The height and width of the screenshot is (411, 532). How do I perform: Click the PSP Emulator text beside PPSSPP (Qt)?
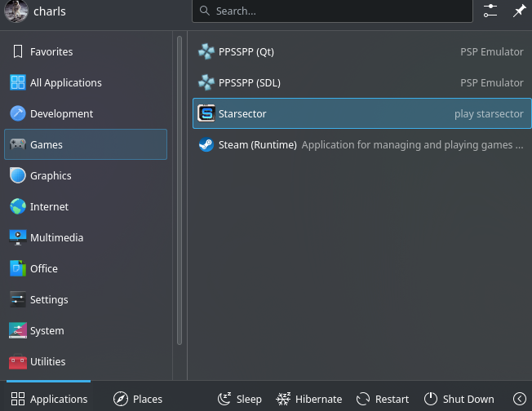point(492,52)
